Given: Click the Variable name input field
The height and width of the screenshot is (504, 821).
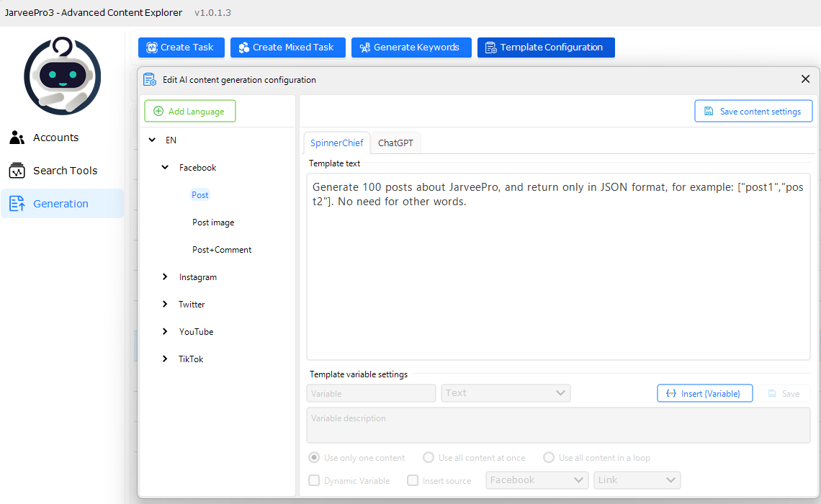Looking at the screenshot, I should [371, 393].
